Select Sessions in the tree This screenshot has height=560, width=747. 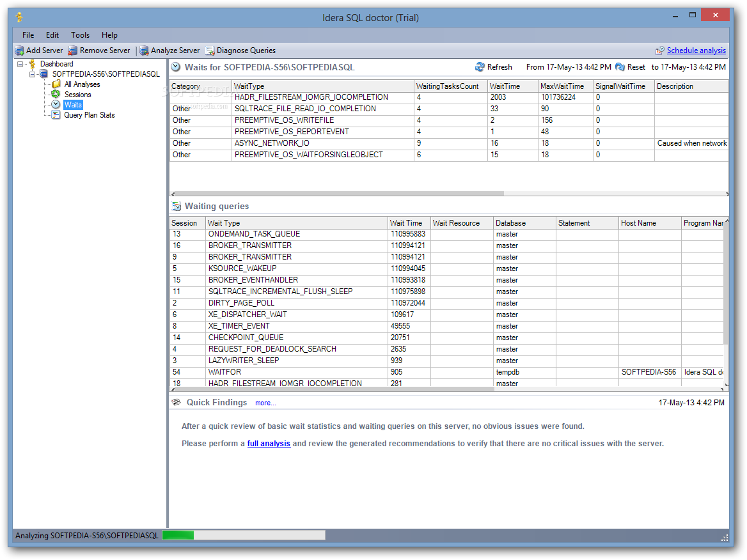pos(77,94)
